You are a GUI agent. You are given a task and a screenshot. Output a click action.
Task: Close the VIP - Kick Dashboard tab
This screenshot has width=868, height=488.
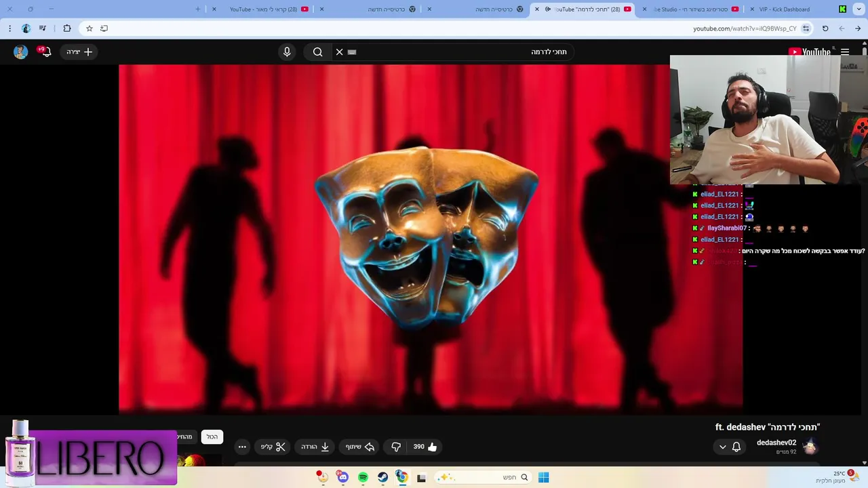pyautogui.click(x=751, y=9)
